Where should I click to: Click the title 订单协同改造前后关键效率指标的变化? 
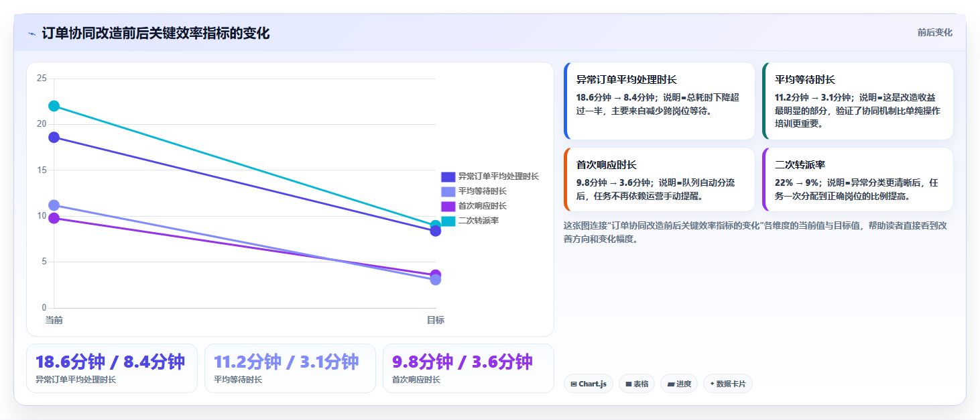[156, 34]
